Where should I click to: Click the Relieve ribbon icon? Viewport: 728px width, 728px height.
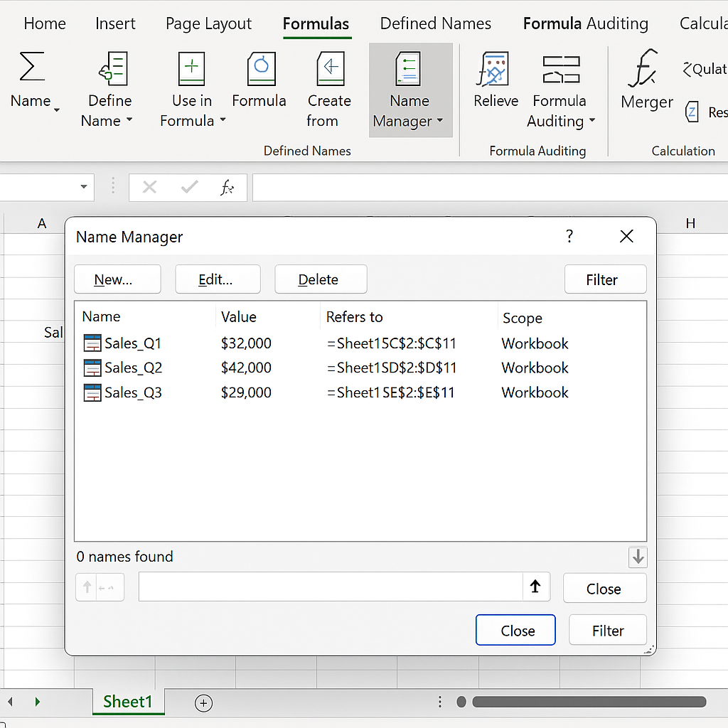(493, 69)
